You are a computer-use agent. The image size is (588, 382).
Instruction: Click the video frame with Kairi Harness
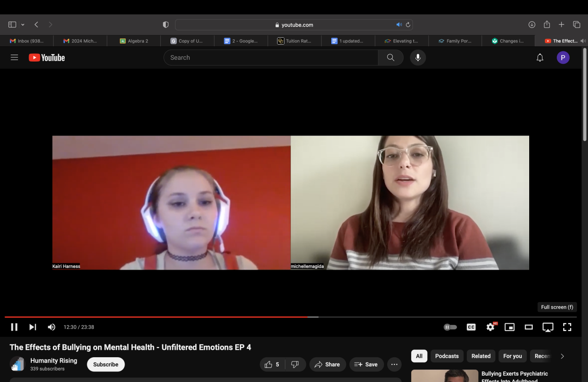pyautogui.click(x=171, y=202)
